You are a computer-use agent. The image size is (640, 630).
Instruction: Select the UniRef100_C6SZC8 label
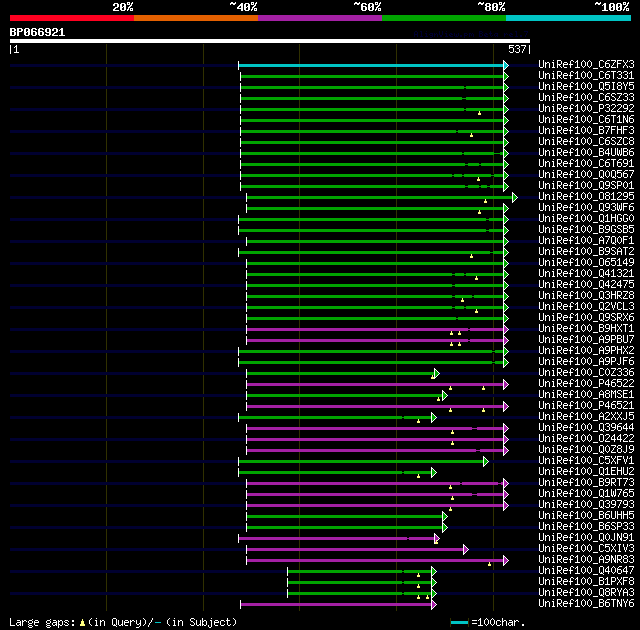[x=586, y=142]
